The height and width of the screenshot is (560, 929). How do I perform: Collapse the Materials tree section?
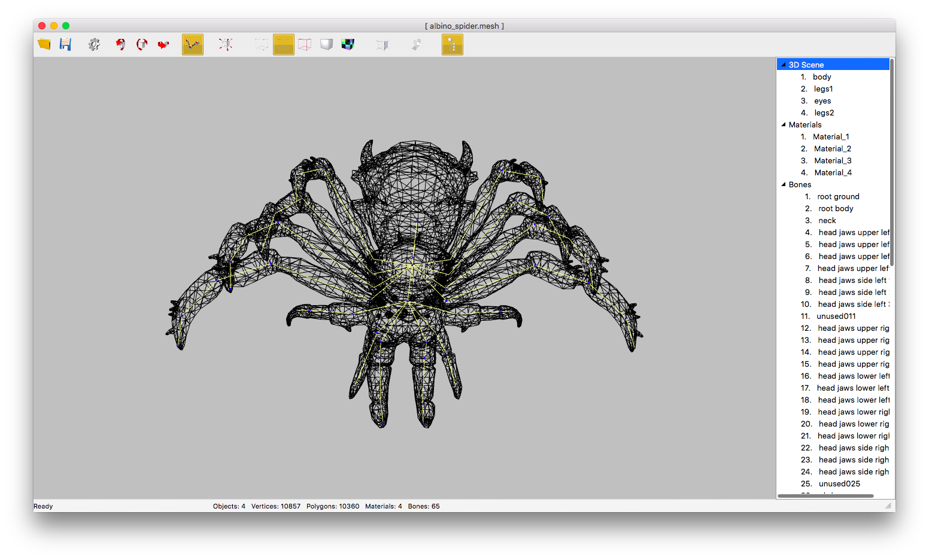(x=784, y=124)
